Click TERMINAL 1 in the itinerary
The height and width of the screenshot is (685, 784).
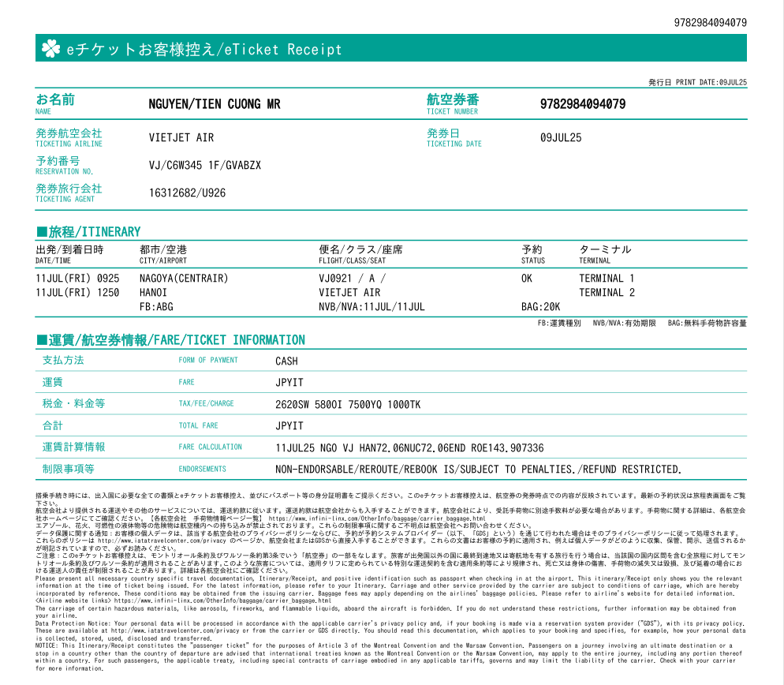[x=607, y=279]
